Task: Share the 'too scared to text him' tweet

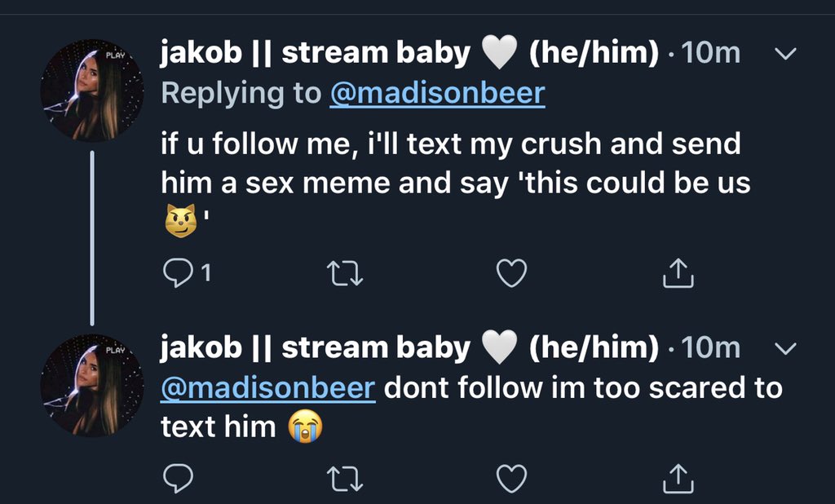Action: [678, 480]
